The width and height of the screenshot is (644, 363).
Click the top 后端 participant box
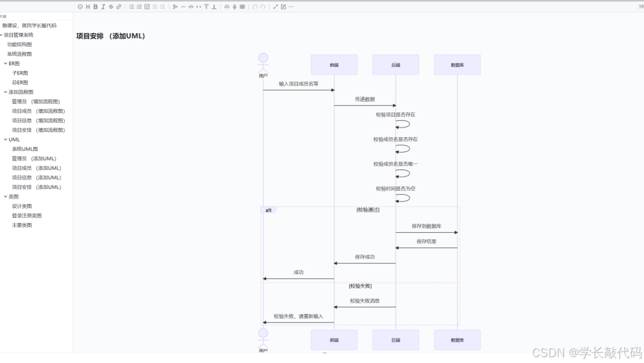coord(395,65)
